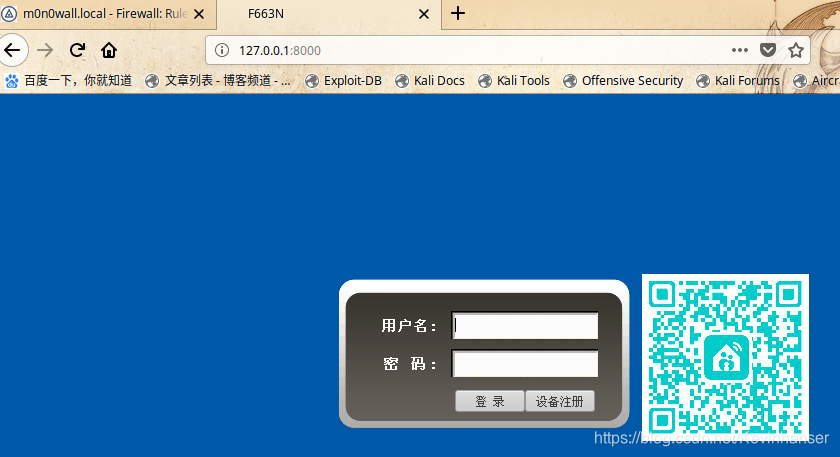Close the m0n0wall.local Firewall tab
840x457 pixels.
tap(199, 14)
